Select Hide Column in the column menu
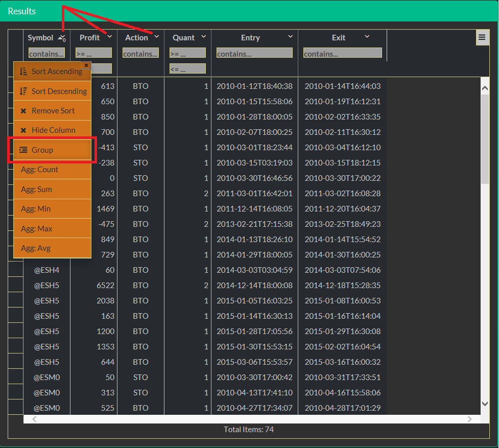 tap(53, 130)
